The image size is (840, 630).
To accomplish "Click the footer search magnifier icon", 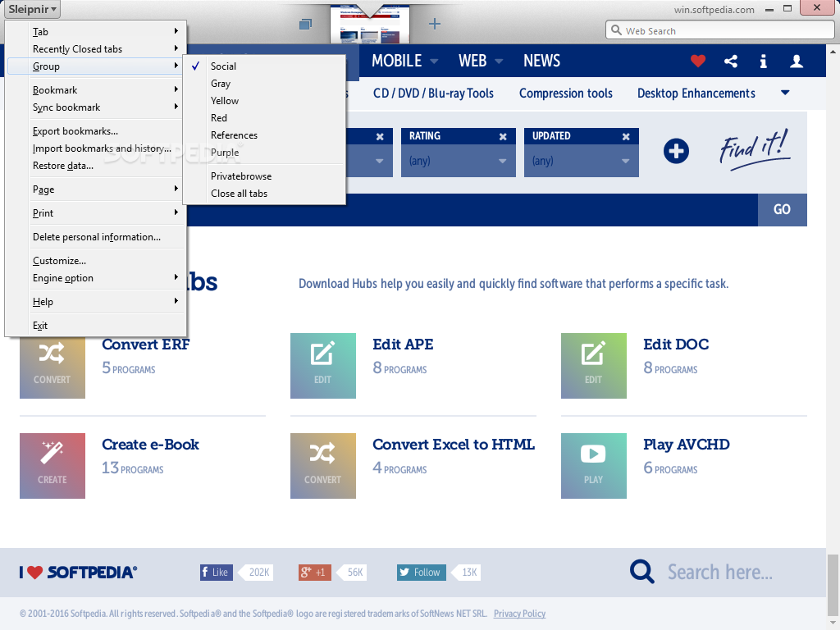I will coord(641,572).
